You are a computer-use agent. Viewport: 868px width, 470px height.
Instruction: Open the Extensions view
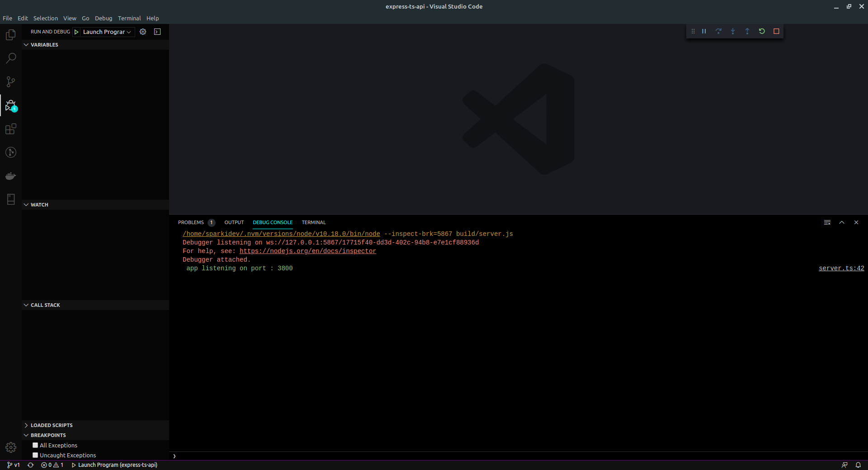pyautogui.click(x=11, y=129)
